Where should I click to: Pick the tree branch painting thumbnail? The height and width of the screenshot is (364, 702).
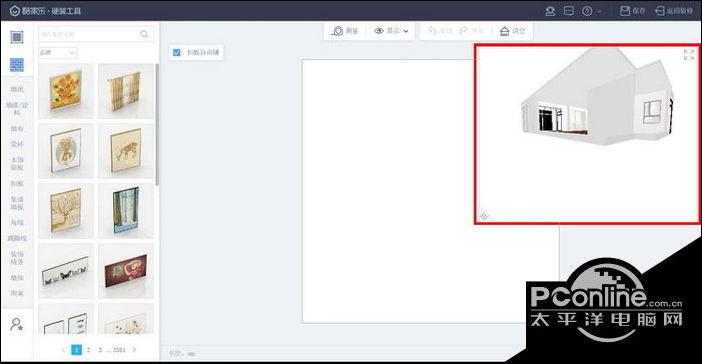pyautogui.click(x=66, y=211)
